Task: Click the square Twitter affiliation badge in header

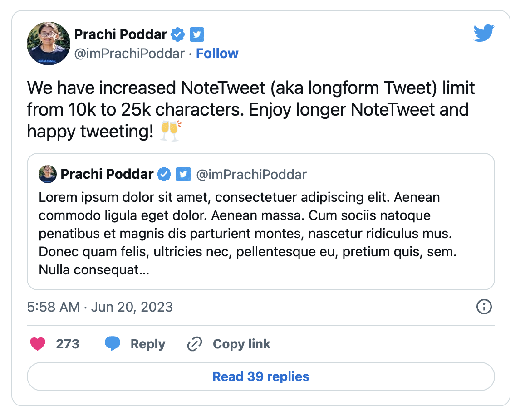Action: tap(197, 34)
